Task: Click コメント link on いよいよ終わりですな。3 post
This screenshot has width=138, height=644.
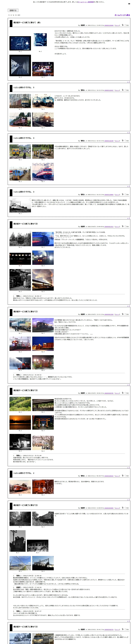Action: tap(117, 194)
